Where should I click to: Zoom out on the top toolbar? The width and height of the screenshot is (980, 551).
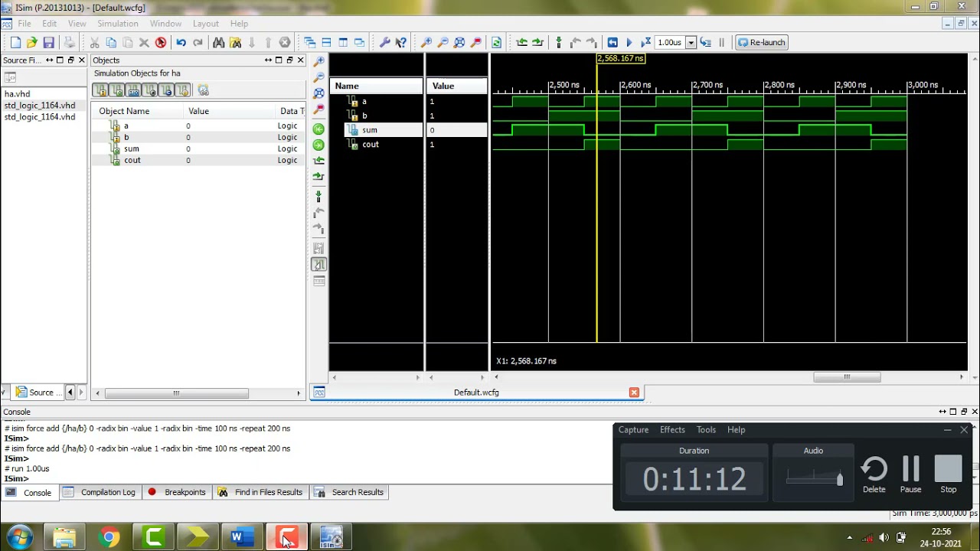(443, 43)
